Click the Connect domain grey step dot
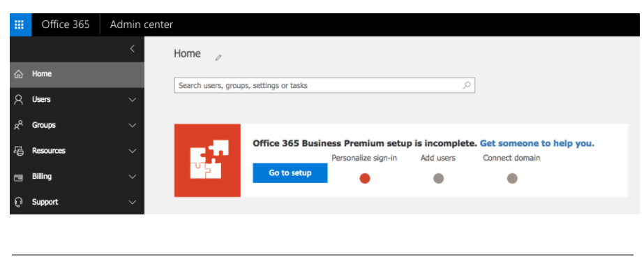Viewport: 644px width, 264px height. (512, 179)
